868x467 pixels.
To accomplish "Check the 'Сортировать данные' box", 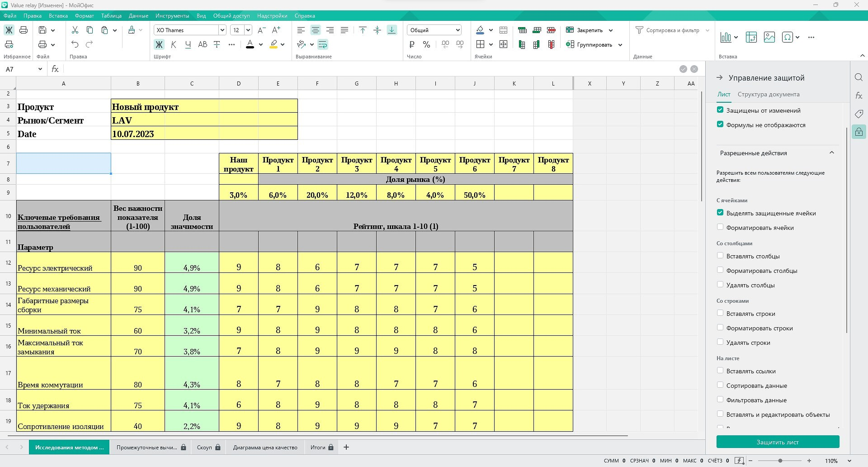I will [x=720, y=385].
